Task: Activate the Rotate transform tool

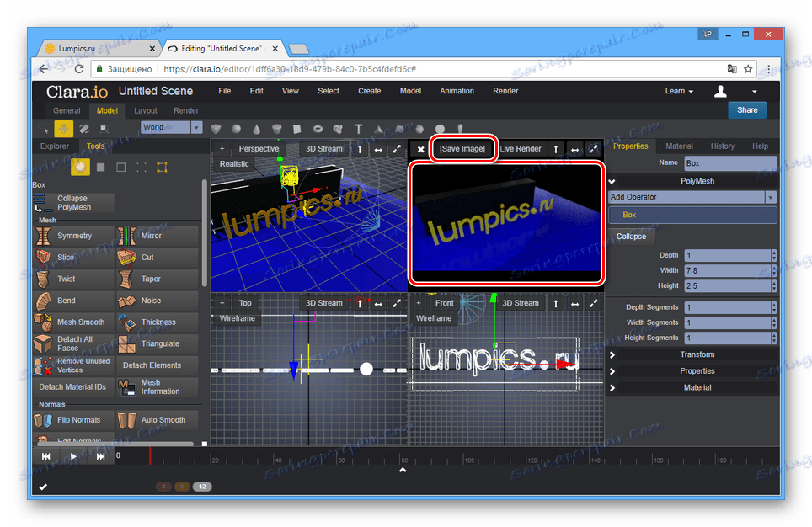Action: [x=84, y=129]
